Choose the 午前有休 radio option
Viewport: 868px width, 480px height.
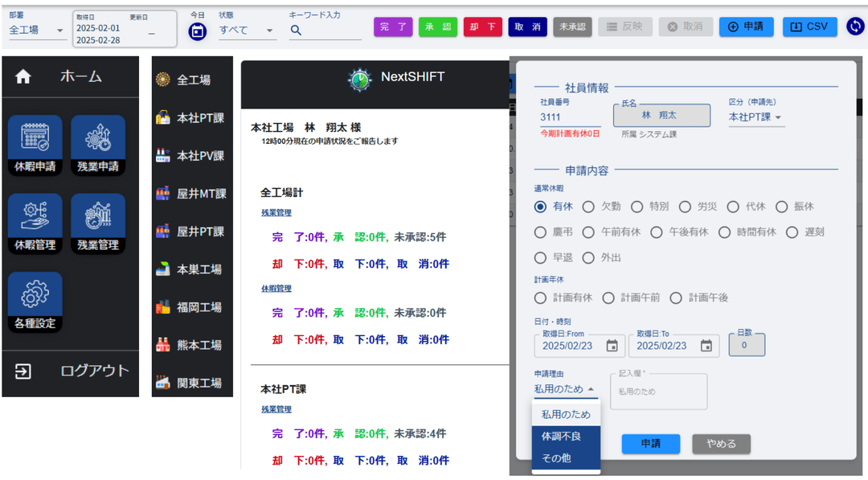pyautogui.click(x=589, y=232)
